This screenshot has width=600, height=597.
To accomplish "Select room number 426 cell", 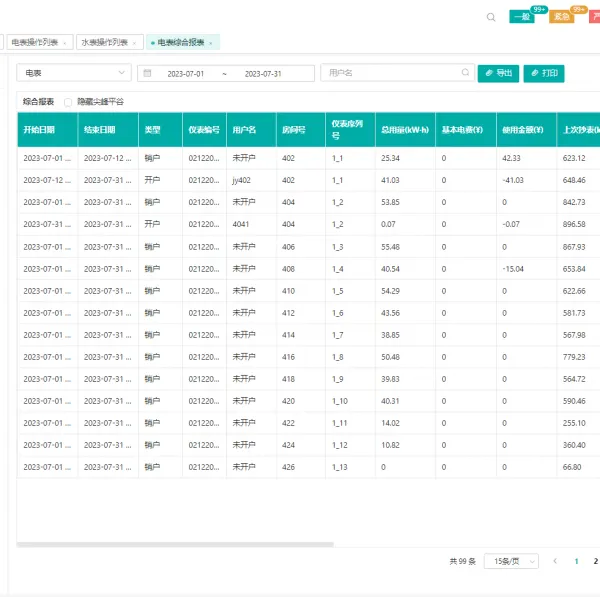I will click(288, 467).
